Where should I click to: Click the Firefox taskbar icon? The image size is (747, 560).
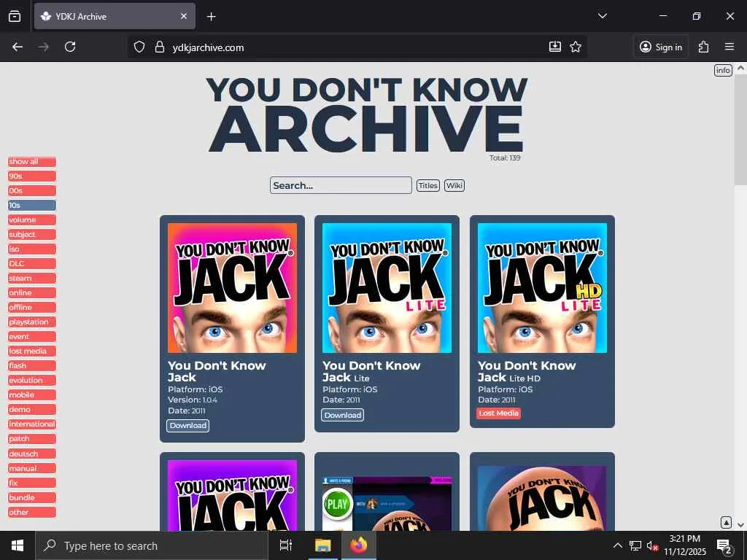359,545
